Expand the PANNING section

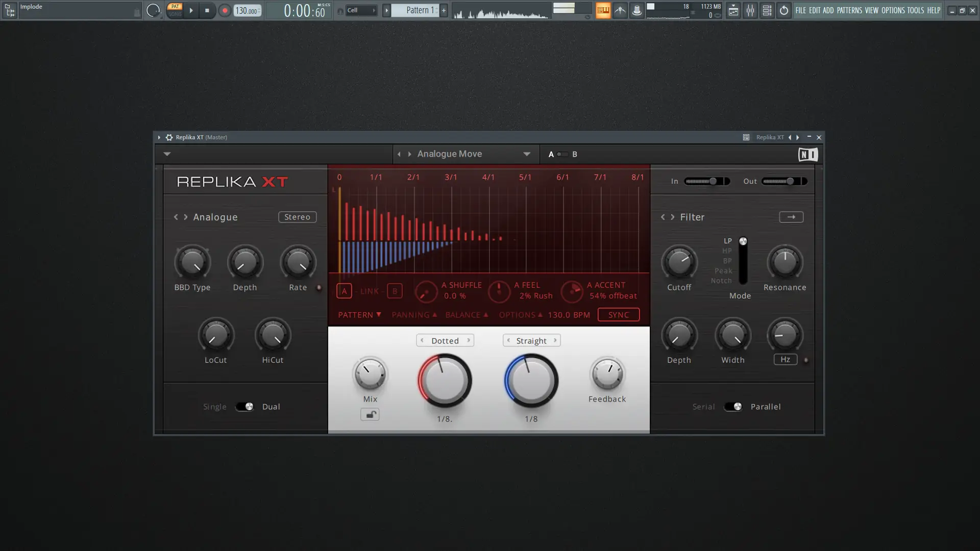(x=414, y=315)
